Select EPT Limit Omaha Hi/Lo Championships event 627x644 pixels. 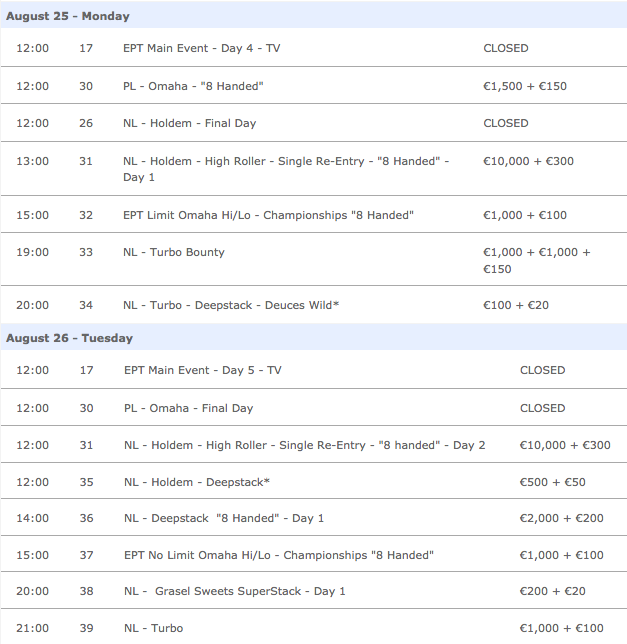[x=268, y=215]
